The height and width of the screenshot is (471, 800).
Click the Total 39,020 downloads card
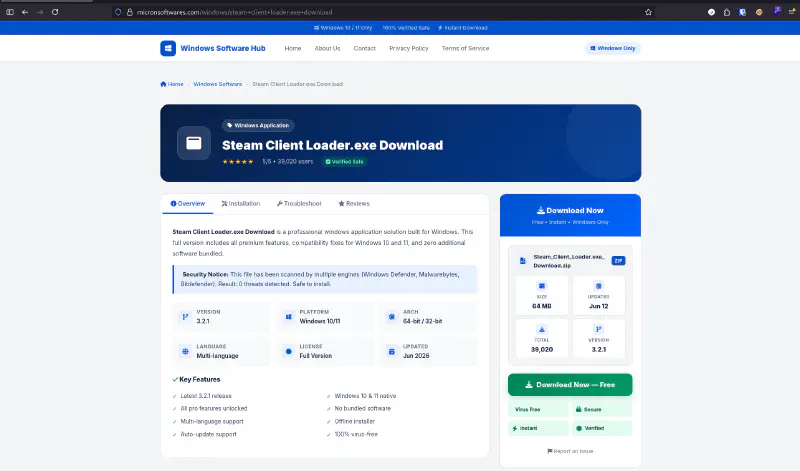click(541, 339)
